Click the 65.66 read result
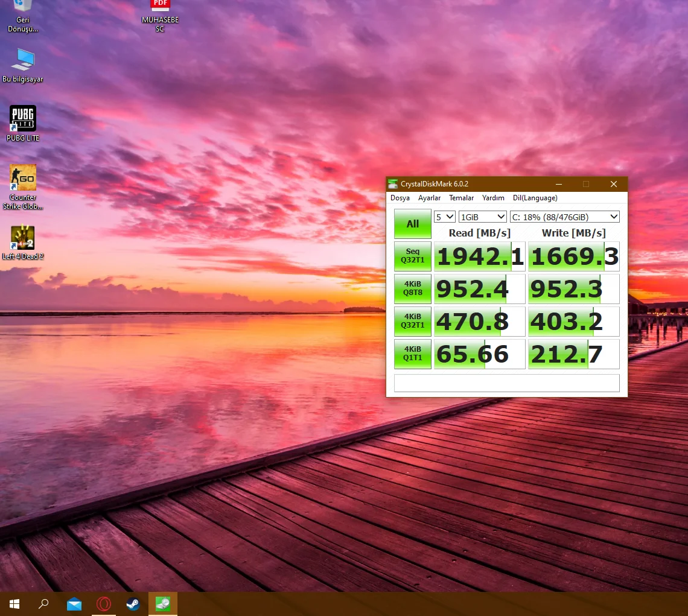 pos(480,354)
